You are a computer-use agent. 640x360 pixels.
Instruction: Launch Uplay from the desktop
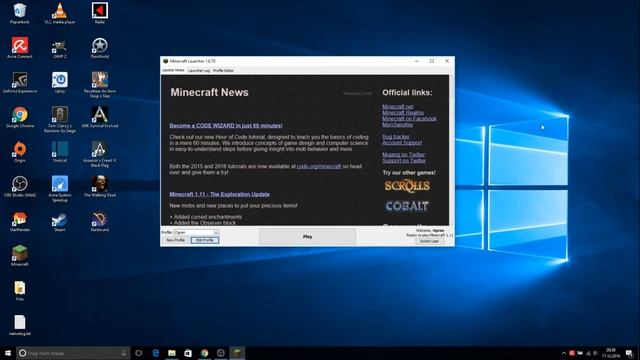tap(60, 82)
